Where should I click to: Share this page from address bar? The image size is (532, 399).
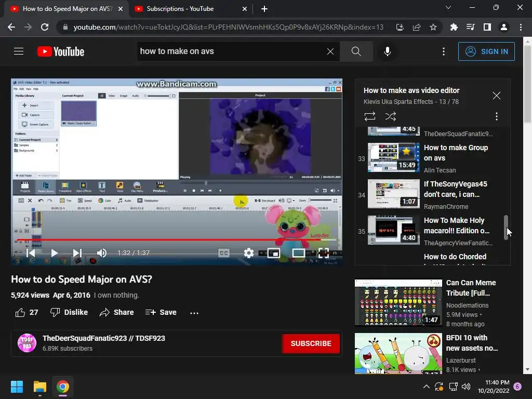416,27
